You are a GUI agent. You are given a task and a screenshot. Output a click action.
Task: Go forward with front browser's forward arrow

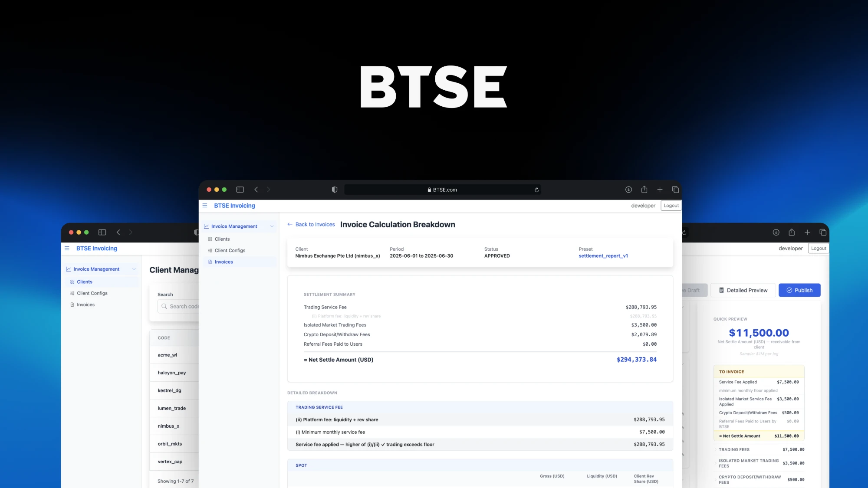click(x=269, y=190)
